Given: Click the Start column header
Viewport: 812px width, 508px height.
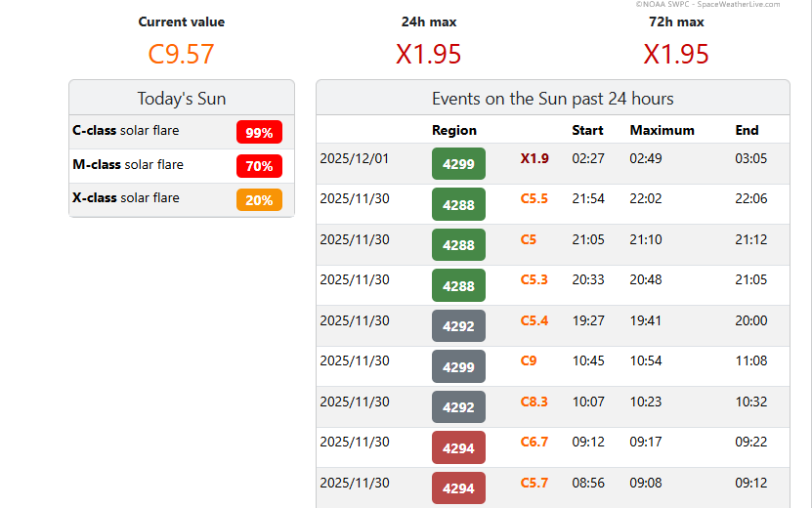Looking at the screenshot, I should [587, 130].
